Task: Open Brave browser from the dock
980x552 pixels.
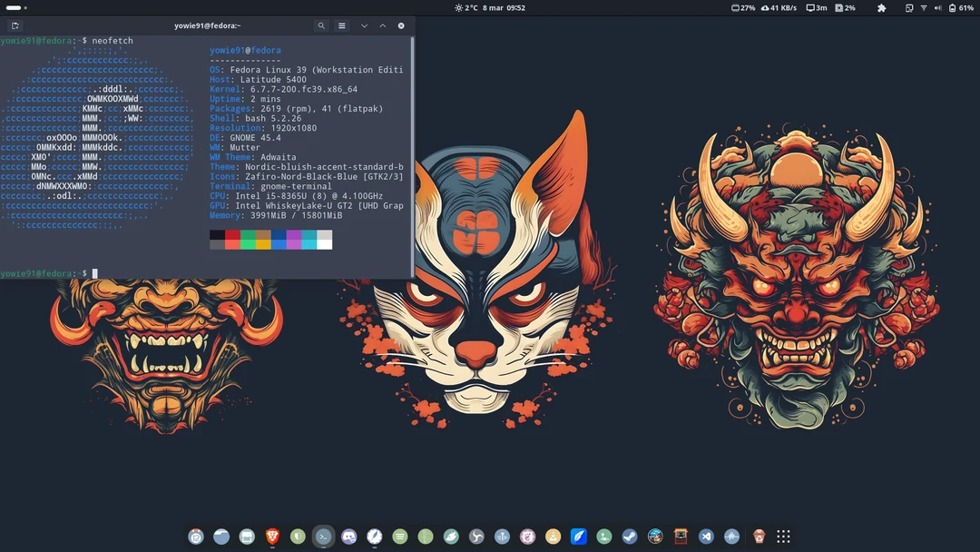Action: (270, 537)
